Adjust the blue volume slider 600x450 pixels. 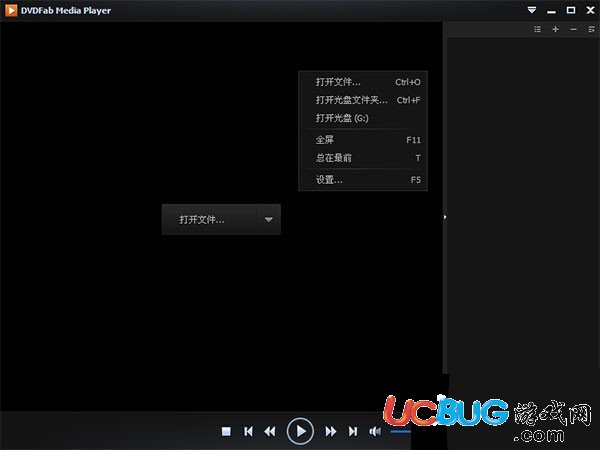click(x=400, y=432)
